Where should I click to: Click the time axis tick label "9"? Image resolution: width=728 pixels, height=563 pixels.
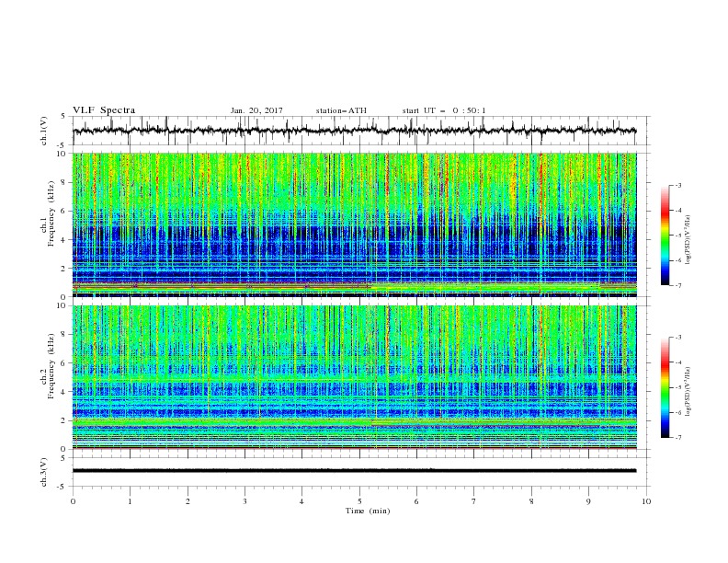(x=588, y=501)
